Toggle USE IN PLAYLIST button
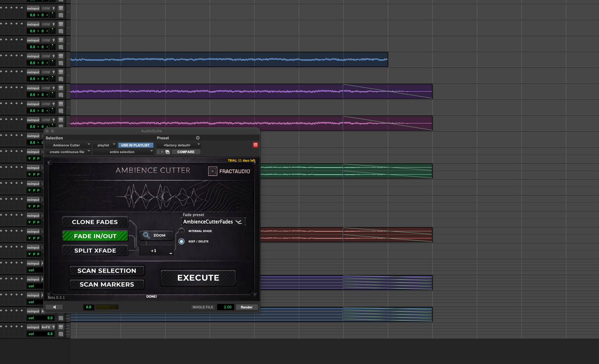 pyautogui.click(x=135, y=145)
